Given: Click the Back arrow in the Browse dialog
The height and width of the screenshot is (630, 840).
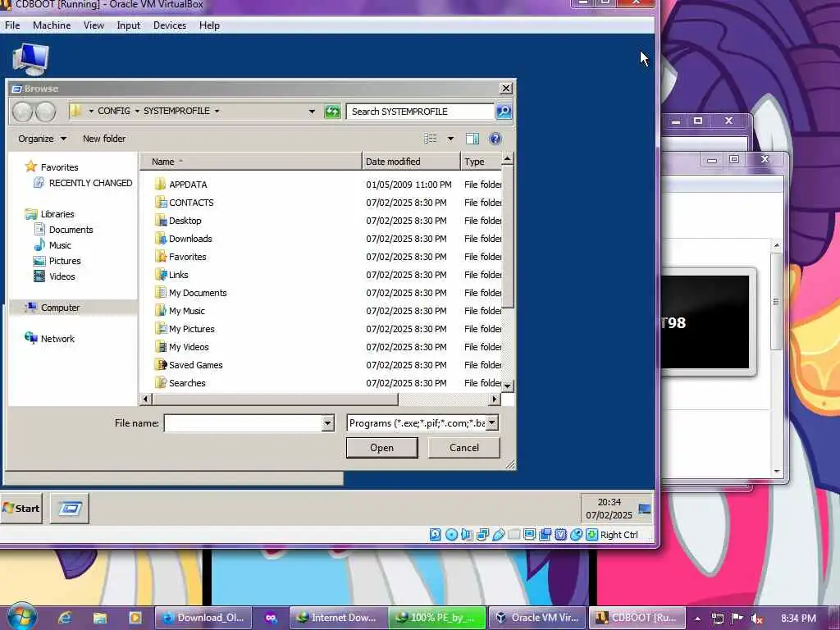Looking at the screenshot, I should coord(23,112).
